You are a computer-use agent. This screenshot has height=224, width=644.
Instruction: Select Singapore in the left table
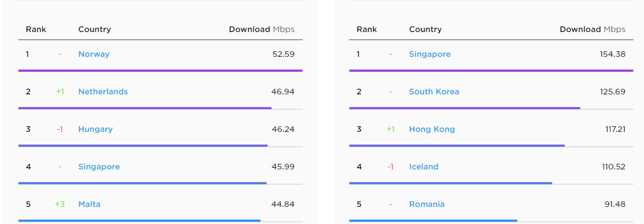(x=99, y=167)
